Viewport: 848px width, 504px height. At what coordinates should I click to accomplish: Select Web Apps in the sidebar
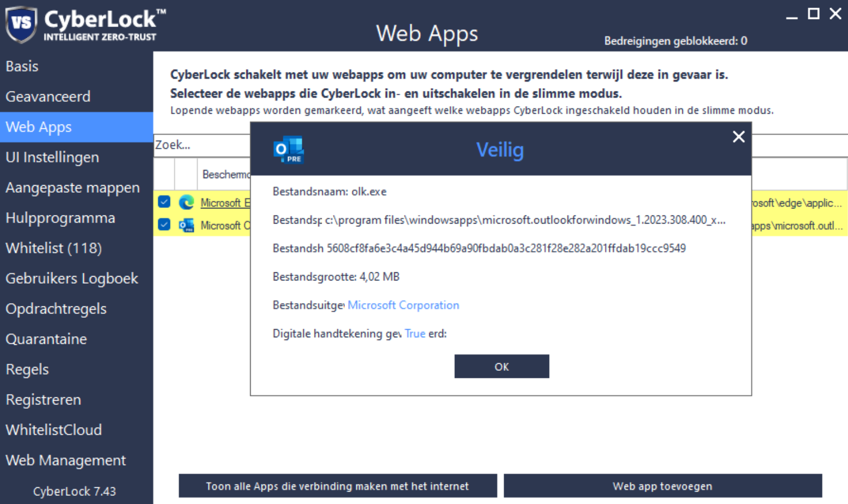76,127
